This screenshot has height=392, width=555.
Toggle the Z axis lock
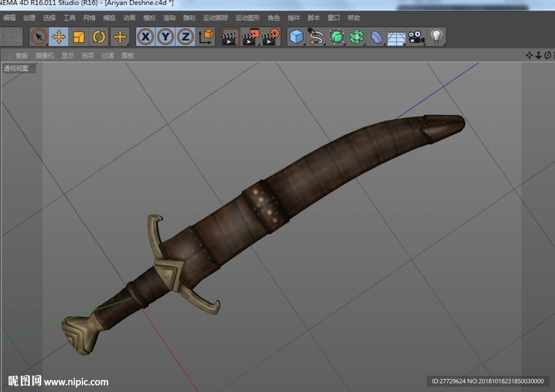pyautogui.click(x=185, y=37)
